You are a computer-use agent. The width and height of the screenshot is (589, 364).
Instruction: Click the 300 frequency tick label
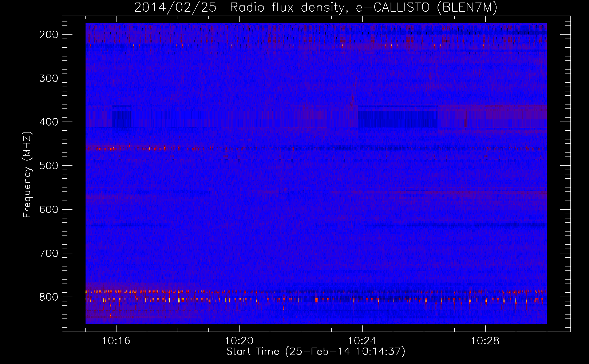48,78
